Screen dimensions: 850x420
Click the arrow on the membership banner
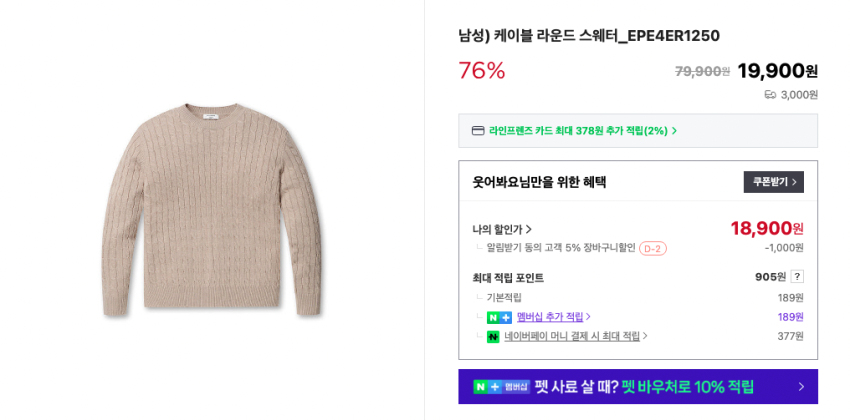800,387
